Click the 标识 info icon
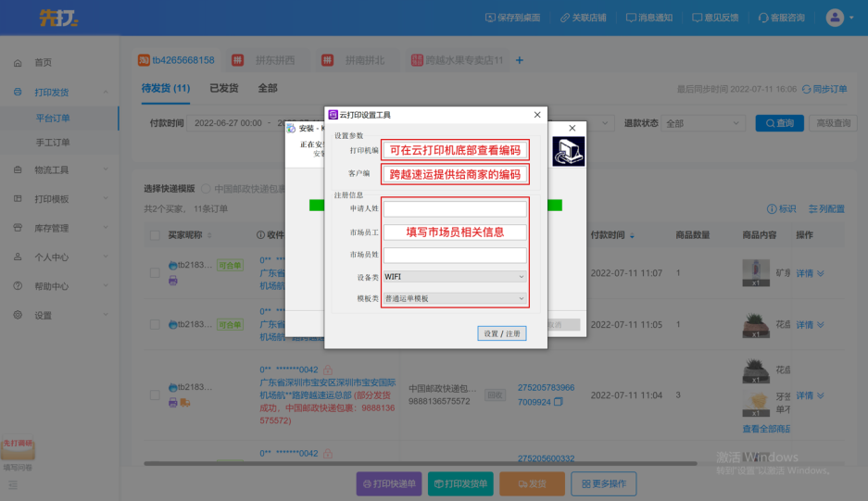 coord(772,209)
